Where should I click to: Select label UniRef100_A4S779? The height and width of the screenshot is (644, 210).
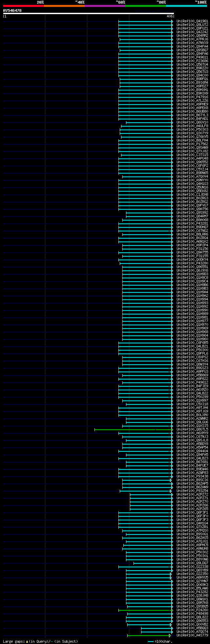point(192,635)
